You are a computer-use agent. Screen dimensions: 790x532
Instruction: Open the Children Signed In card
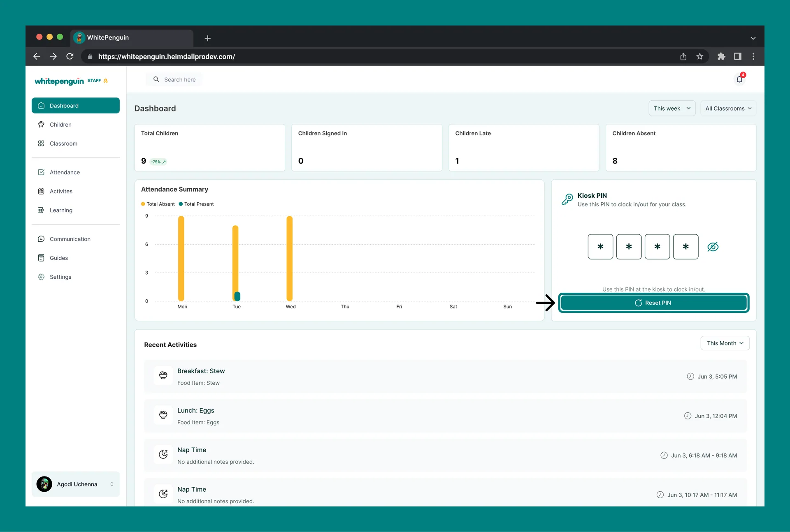coord(367,148)
